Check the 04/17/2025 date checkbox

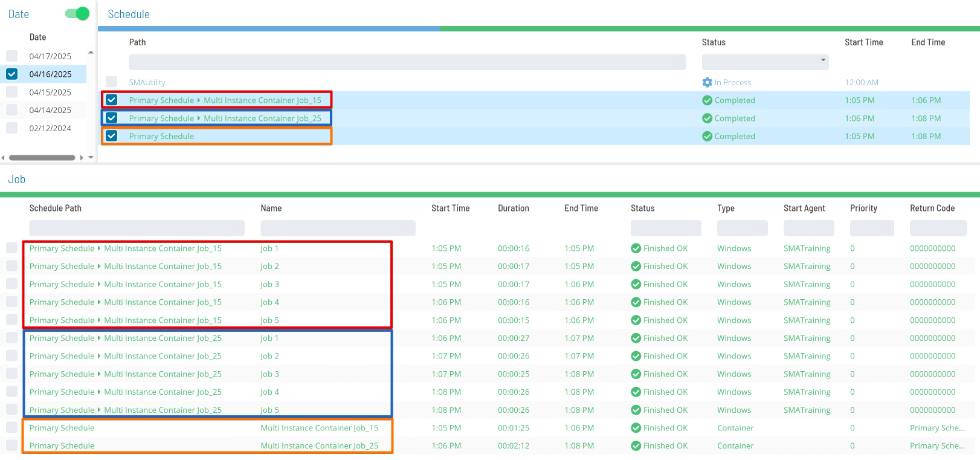tap(12, 56)
